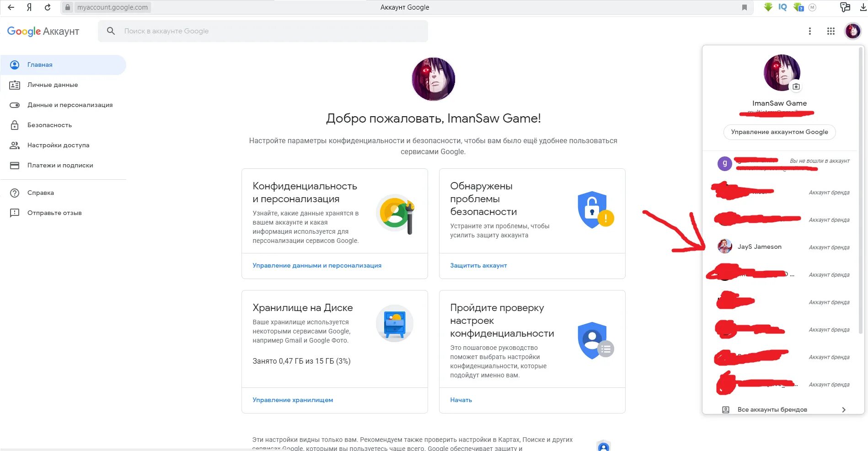Click the JayS Jameson account avatar
This screenshot has height=451, width=868.
(x=725, y=247)
